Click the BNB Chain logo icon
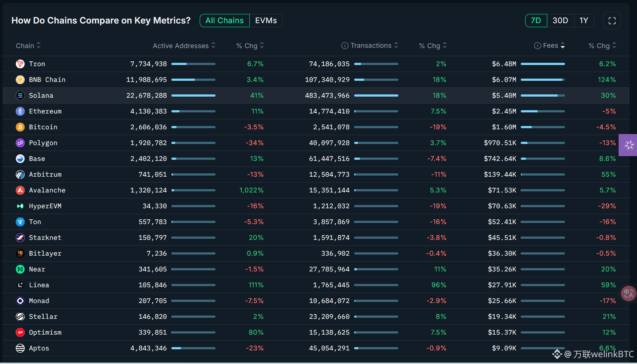Viewport: 637px width, 364px height. (20, 80)
